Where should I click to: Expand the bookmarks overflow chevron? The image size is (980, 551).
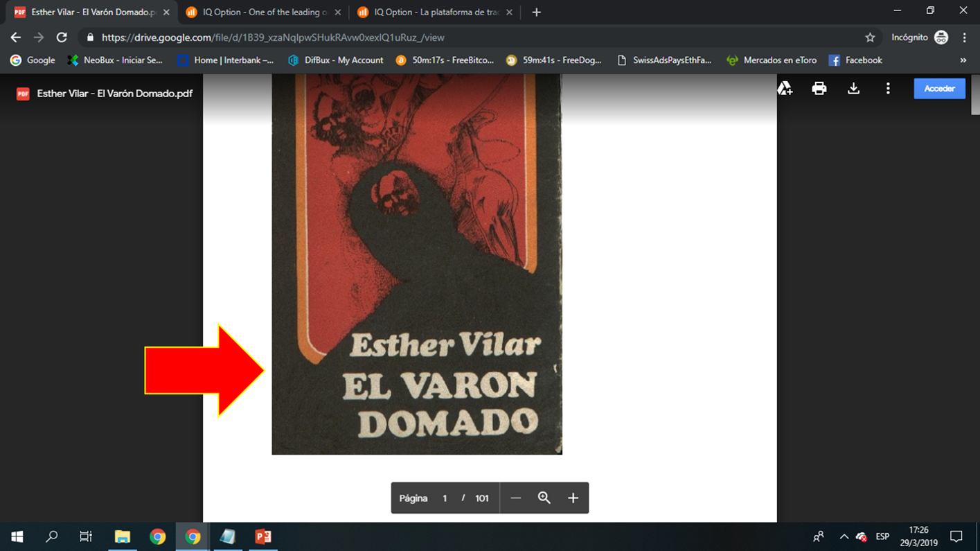(x=963, y=60)
